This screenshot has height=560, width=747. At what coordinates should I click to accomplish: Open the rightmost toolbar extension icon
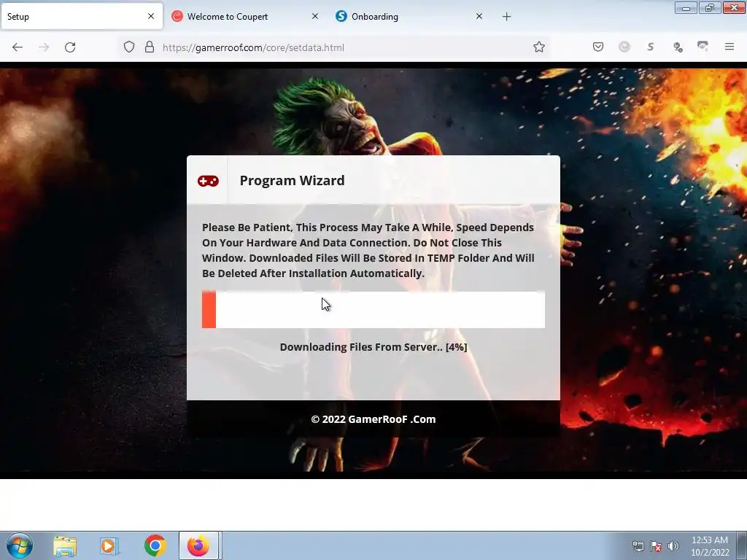tap(703, 46)
